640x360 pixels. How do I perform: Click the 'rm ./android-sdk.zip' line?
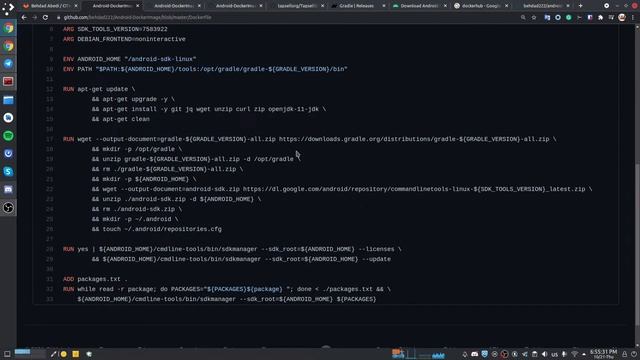point(137,209)
